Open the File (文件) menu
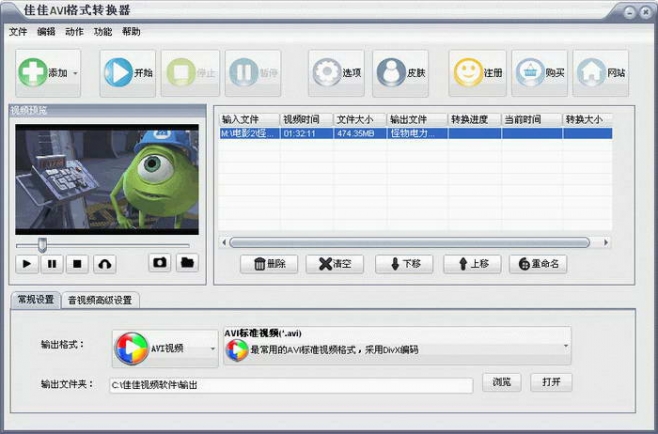This screenshot has height=434, width=658. pyautogui.click(x=18, y=31)
